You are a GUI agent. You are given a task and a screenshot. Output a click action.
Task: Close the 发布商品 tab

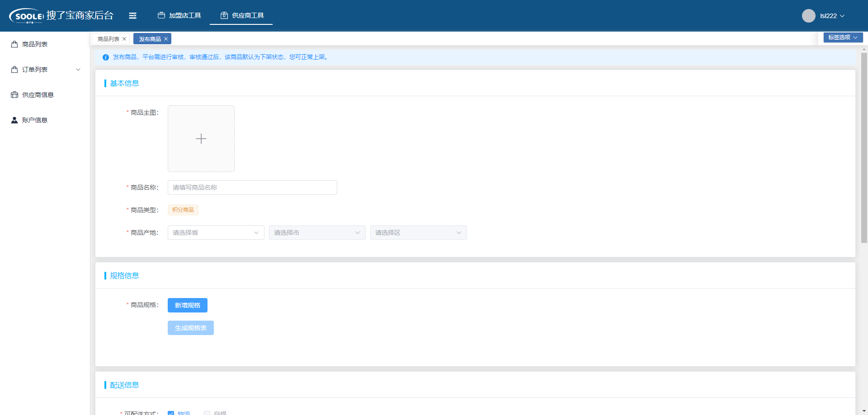point(166,39)
